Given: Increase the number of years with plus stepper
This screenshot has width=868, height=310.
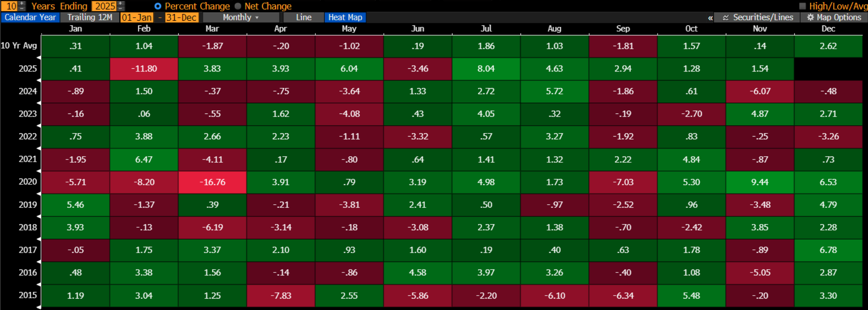Looking at the screenshot, I should pos(22,3).
